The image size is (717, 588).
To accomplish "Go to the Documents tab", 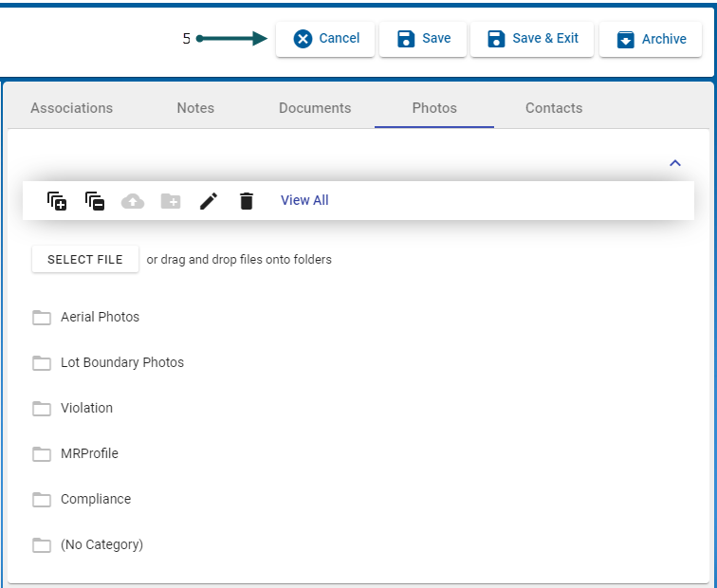I will point(315,108).
